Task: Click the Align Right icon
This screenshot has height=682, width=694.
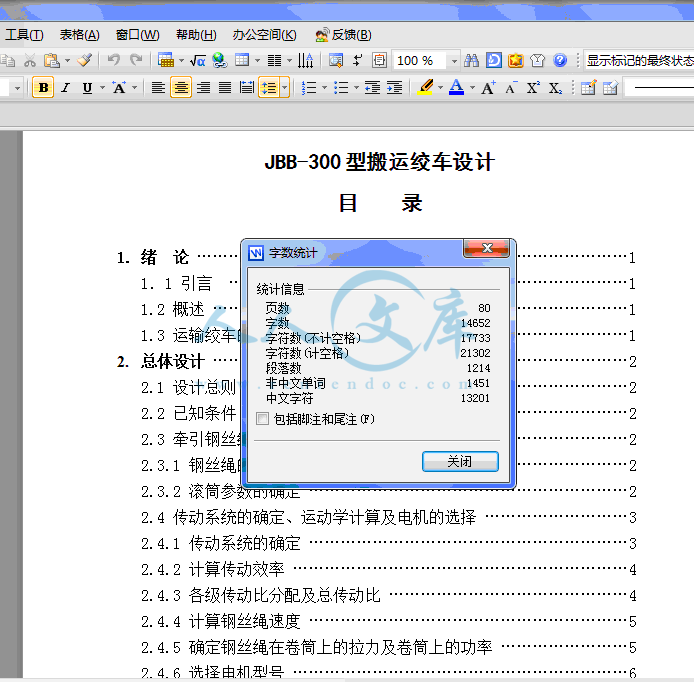Action: point(203,88)
